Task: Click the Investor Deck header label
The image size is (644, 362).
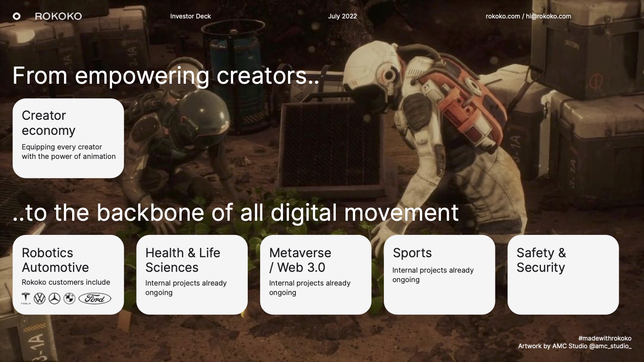Action: coord(190,16)
